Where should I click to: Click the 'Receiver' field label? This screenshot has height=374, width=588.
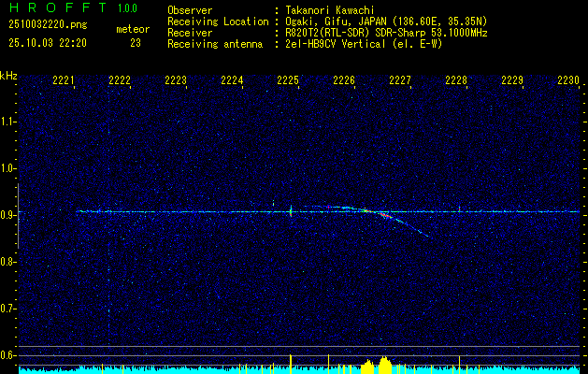click(190, 33)
